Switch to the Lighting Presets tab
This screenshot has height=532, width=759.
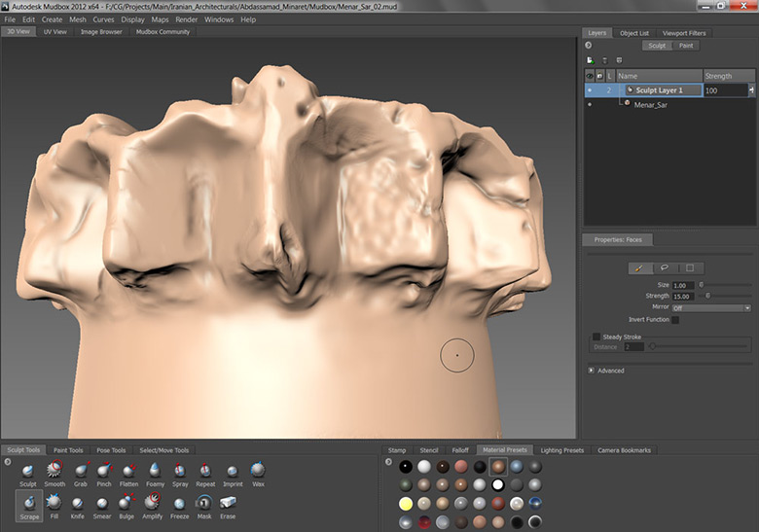click(562, 450)
